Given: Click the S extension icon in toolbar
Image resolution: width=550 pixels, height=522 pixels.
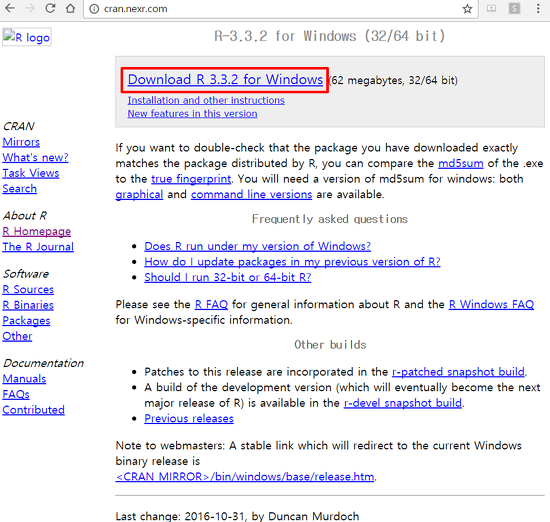Looking at the screenshot, I should point(514,8).
